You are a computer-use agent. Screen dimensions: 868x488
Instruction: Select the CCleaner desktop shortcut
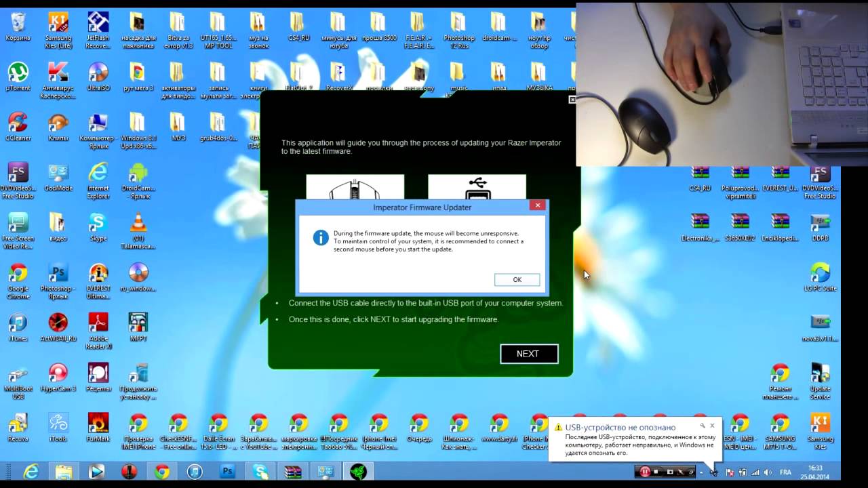click(18, 127)
